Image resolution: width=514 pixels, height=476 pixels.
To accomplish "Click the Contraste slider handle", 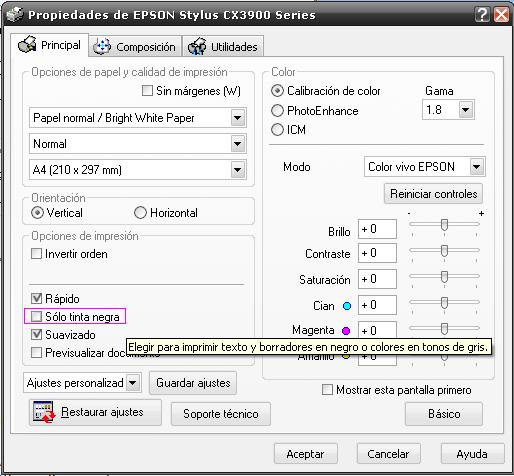I will [444, 251].
